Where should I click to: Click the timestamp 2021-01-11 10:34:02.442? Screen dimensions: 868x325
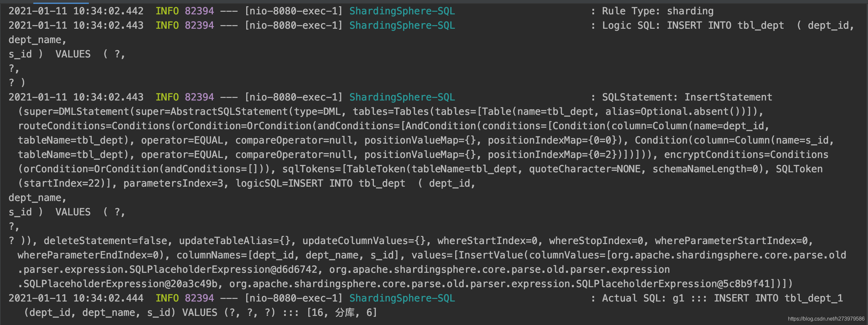coord(76,11)
